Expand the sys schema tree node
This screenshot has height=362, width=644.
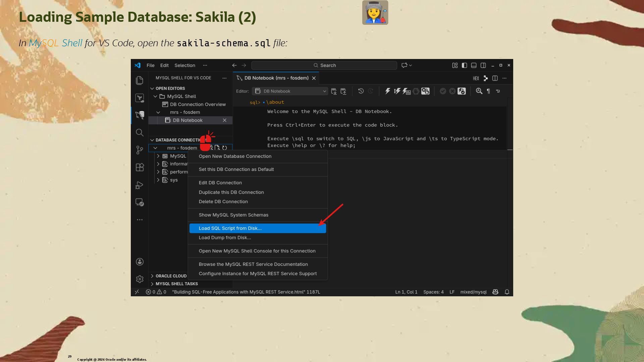tap(158, 180)
